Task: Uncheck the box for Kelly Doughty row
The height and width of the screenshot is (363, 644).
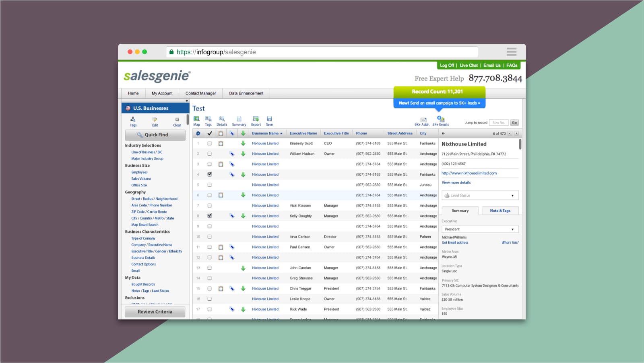Action: tap(209, 216)
